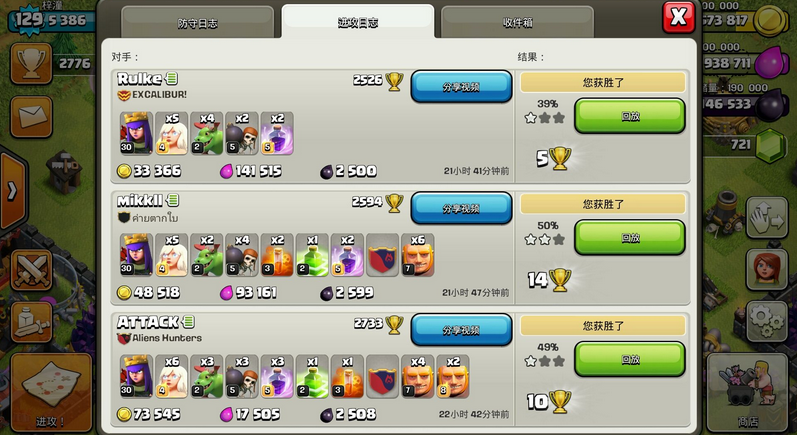Image resolution: width=797 pixels, height=435 pixels.
Task: Replay the attack against Mikkll
Action: 630,237
